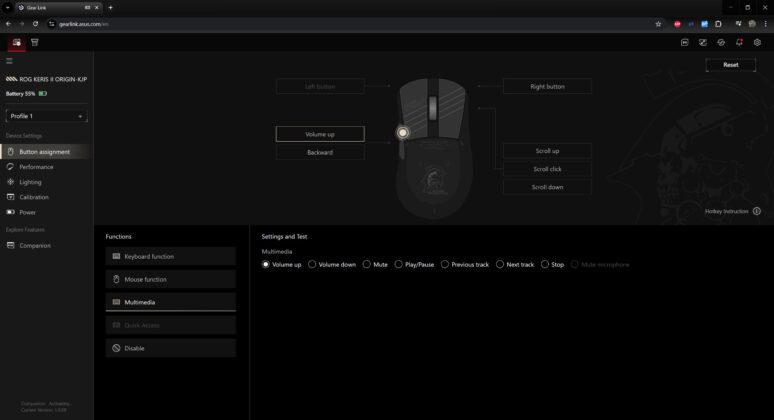Image resolution: width=774 pixels, height=420 pixels.
Task: Click the Battery 55% status text
Action: (20, 93)
